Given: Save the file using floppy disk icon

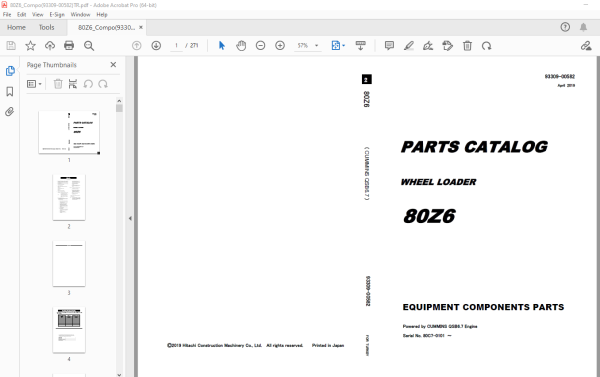Looking at the screenshot, I should pyautogui.click(x=11, y=46).
